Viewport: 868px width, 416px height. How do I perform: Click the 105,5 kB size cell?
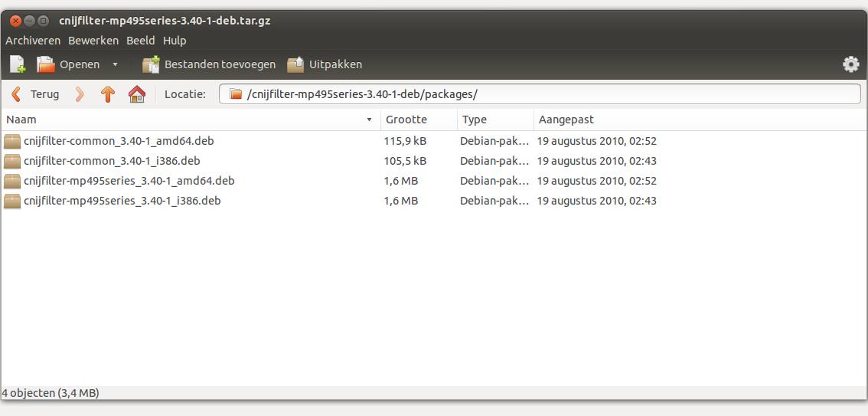405,161
